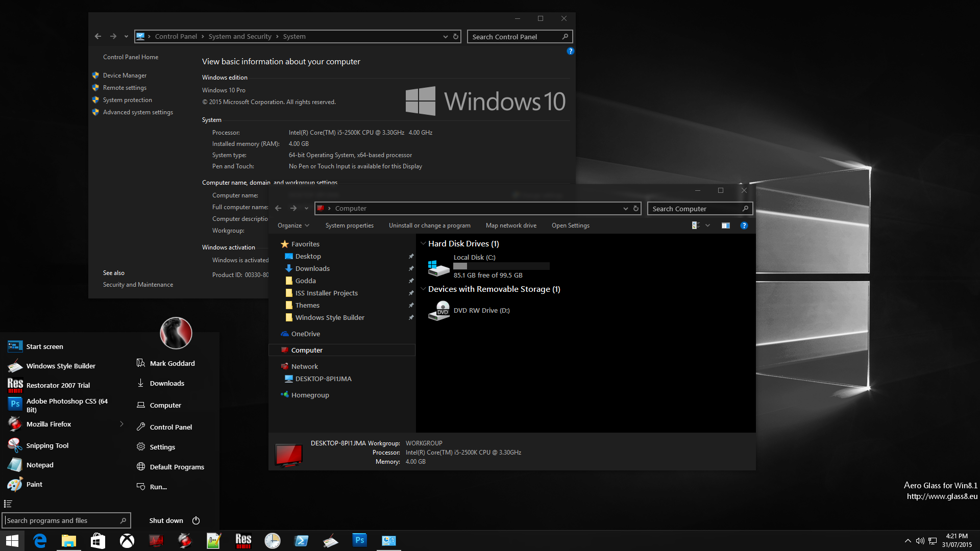This screenshot has height=551, width=980.
Task: Select Device Manager in Control Panel
Action: coord(125,74)
